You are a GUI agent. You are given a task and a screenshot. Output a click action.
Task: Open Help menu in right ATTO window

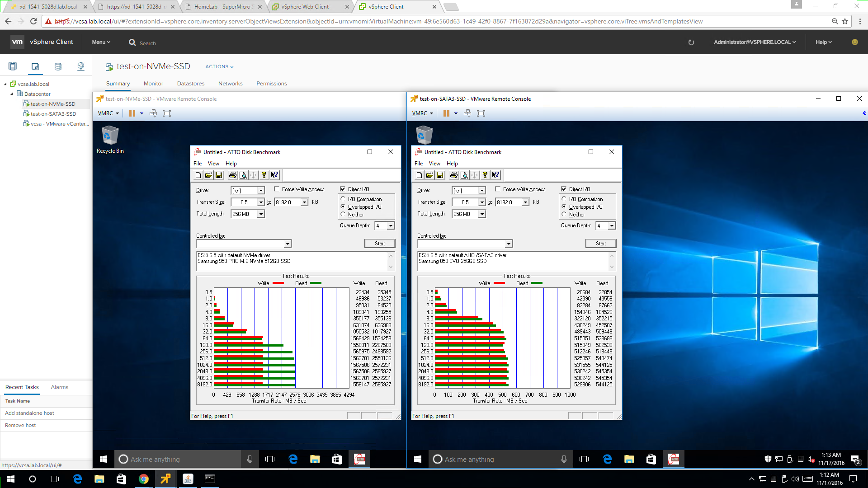[452, 164]
